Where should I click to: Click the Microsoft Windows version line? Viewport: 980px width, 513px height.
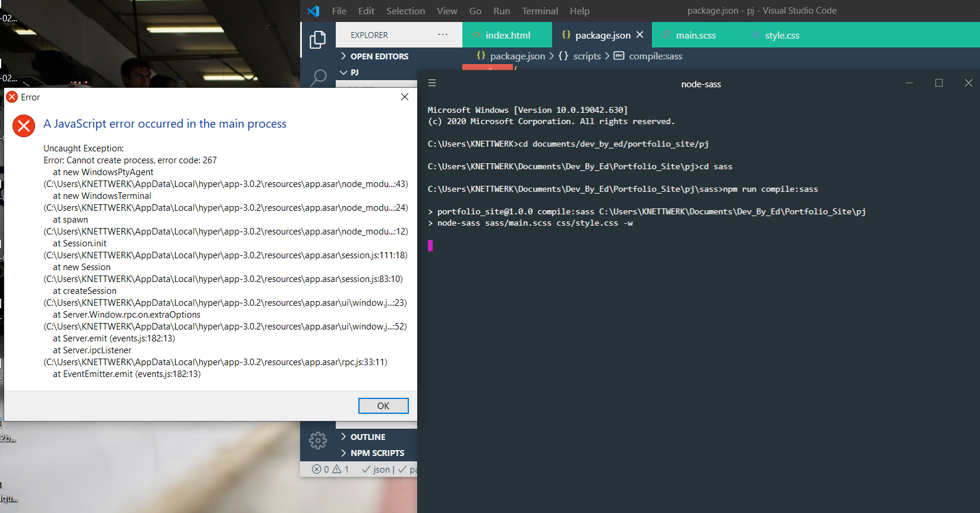(528, 110)
